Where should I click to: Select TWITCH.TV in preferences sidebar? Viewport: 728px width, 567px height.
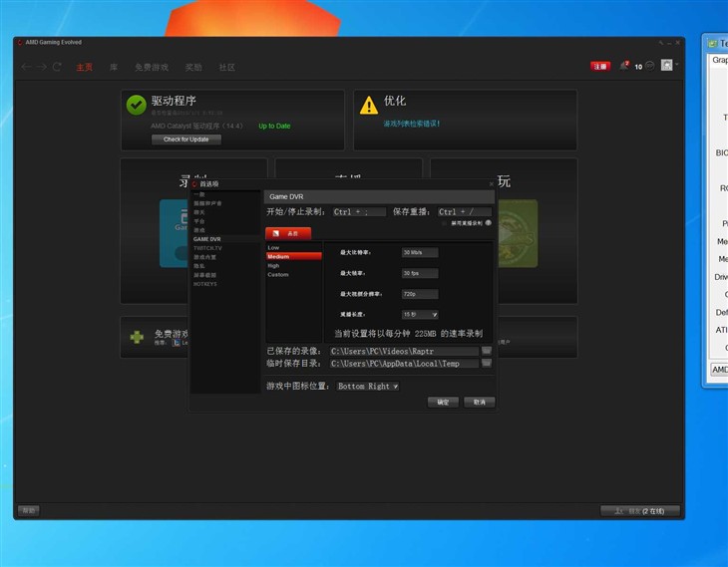(206, 248)
